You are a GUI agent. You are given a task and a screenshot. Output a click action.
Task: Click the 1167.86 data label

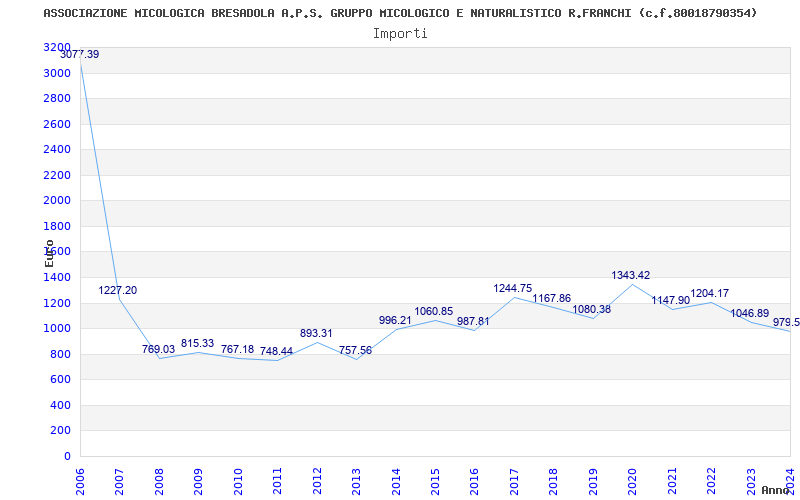[552, 298]
